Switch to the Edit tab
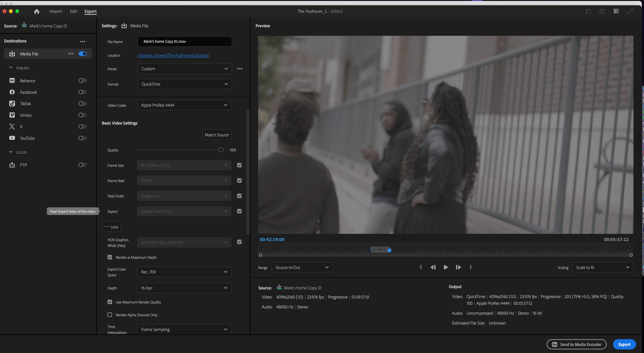644x353 pixels. (x=73, y=11)
